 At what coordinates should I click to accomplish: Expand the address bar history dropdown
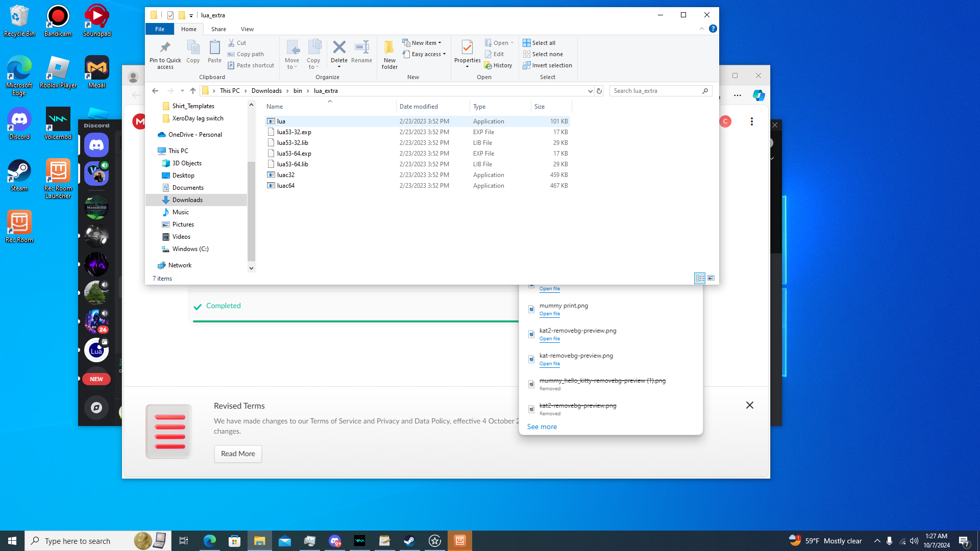[590, 91]
